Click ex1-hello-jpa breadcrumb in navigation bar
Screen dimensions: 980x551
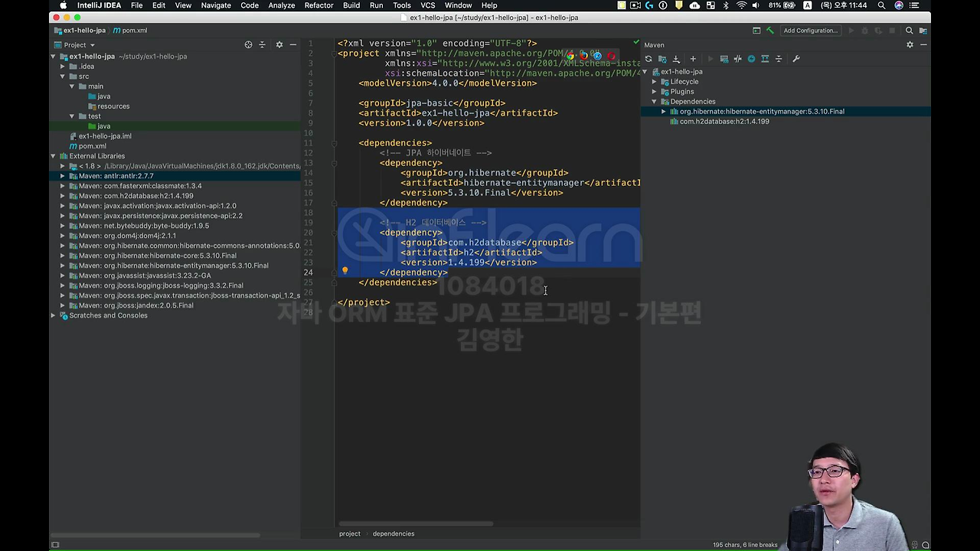[x=80, y=31]
